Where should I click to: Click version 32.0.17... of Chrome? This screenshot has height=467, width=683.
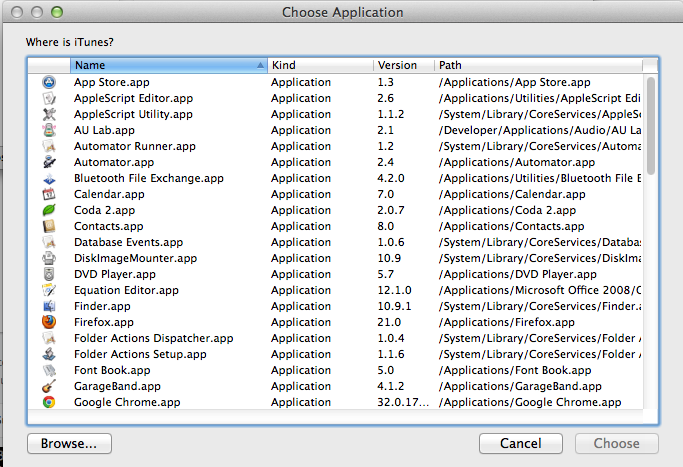coord(403,402)
